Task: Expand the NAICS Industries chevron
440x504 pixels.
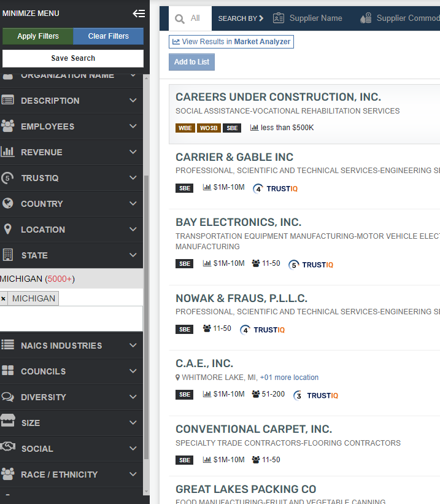Action: point(133,345)
